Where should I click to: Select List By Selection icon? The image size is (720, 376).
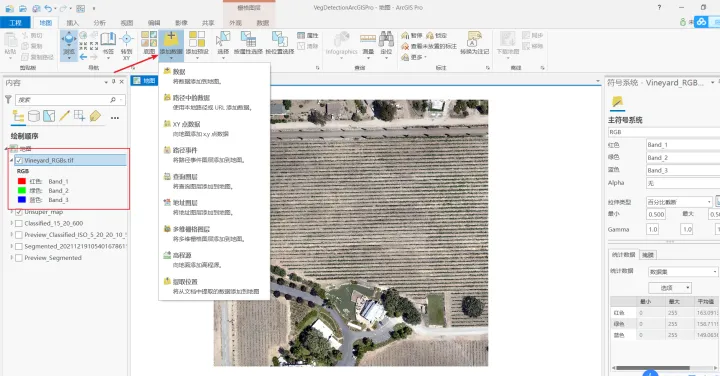click(x=49, y=116)
